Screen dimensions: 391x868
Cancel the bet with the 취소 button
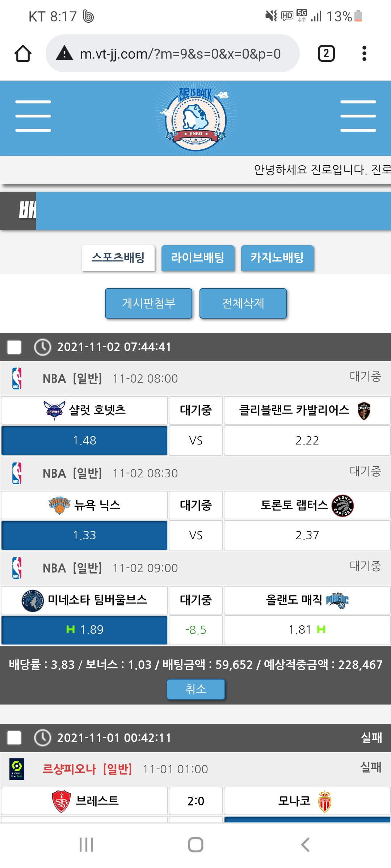pyautogui.click(x=195, y=689)
